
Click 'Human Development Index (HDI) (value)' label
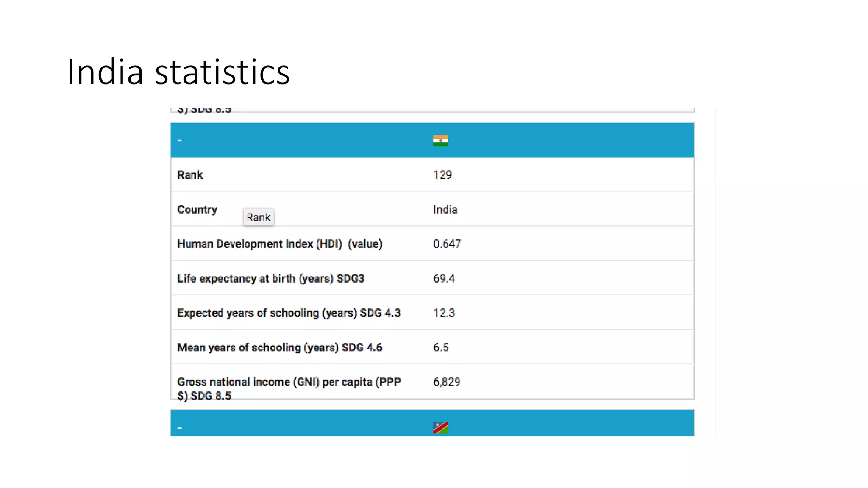click(280, 244)
